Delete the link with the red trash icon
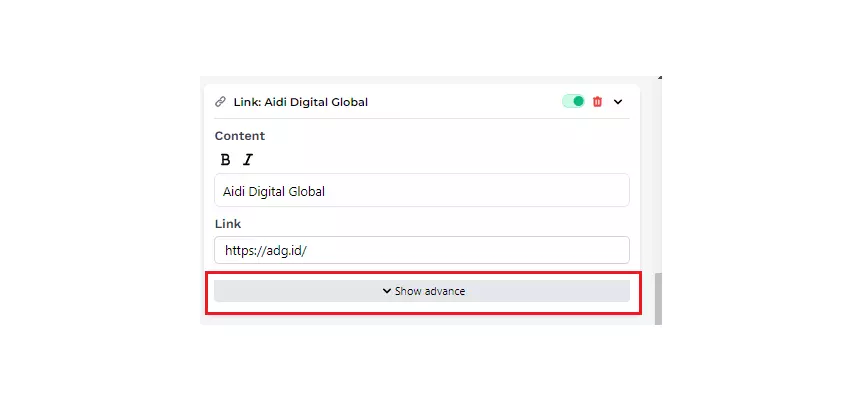 click(598, 102)
